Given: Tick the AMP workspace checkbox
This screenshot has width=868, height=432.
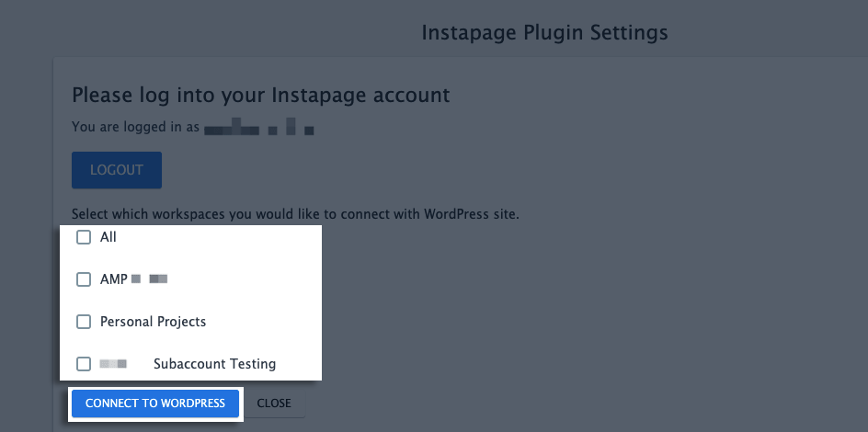Looking at the screenshot, I should (84, 279).
